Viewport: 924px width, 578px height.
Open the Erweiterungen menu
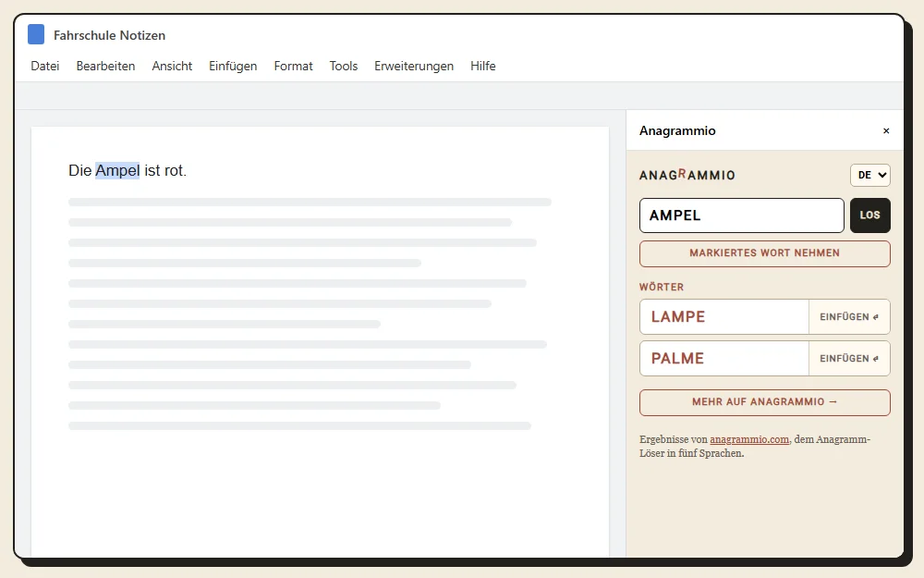point(414,66)
